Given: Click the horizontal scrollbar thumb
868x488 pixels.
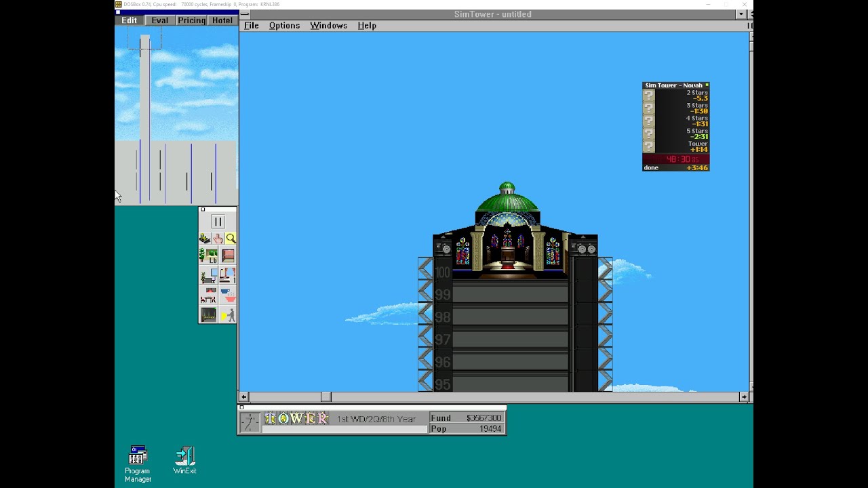Looking at the screenshot, I should 326,397.
